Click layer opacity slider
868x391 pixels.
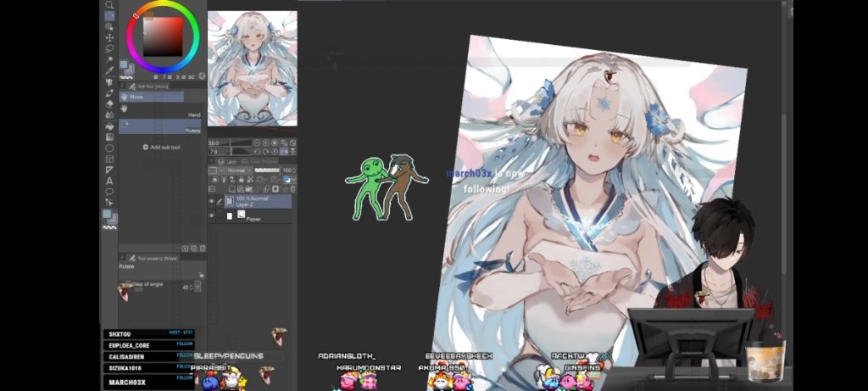(x=267, y=170)
